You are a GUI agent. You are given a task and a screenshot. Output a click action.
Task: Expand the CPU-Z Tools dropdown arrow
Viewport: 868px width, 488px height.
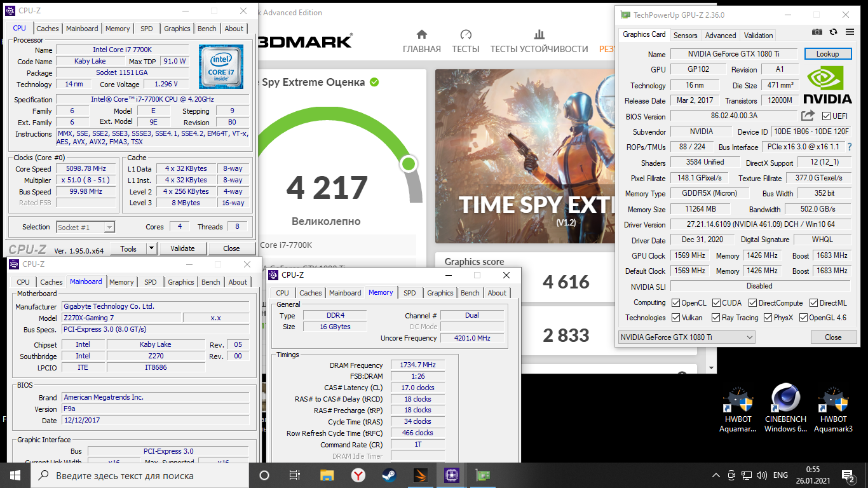coord(151,248)
